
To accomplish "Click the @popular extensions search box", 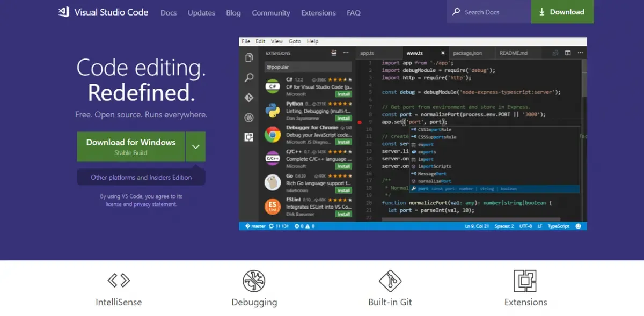I will click(x=308, y=67).
